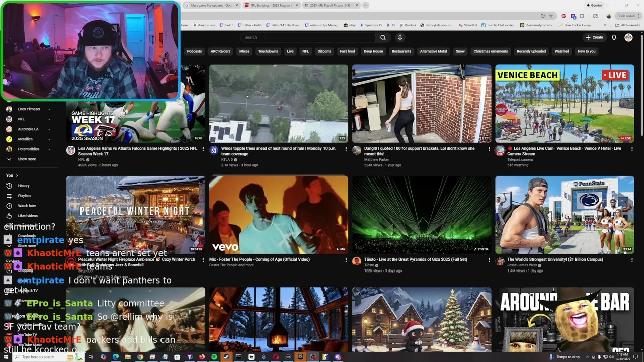Switch to the NFL Standings browser tab
Image resolution: width=644 pixels, height=362 pixels.
pos(271,5)
